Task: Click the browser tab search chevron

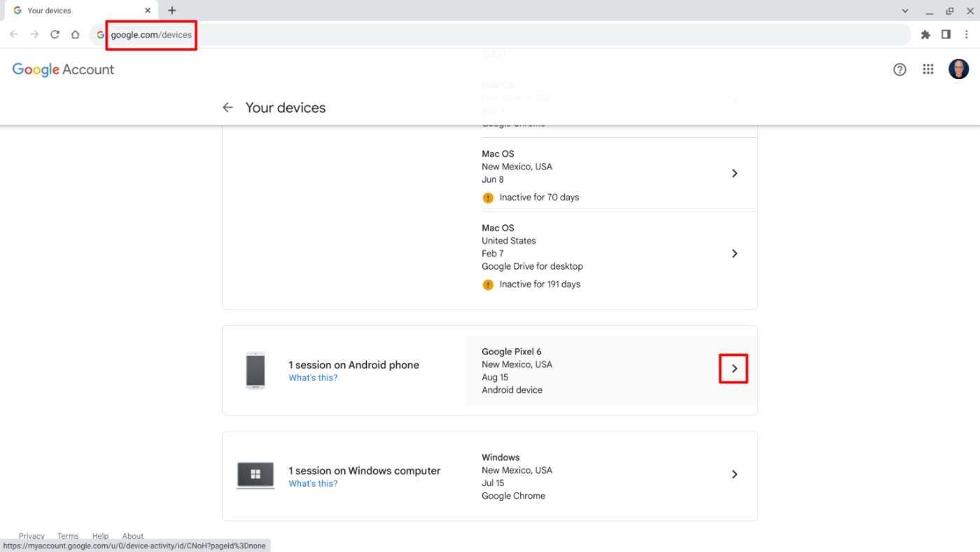Action: click(904, 10)
